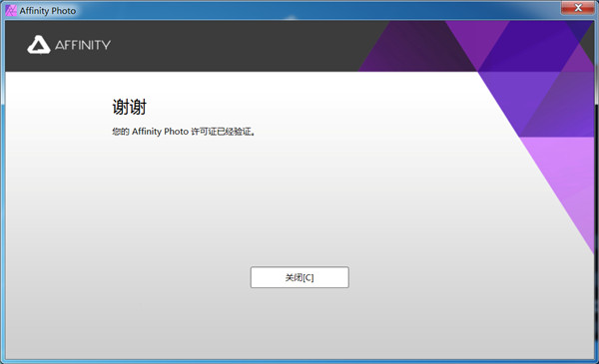The height and width of the screenshot is (364, 599).
Task: Click the white area left of 谢谢
Action: click(x=57, y=107)
